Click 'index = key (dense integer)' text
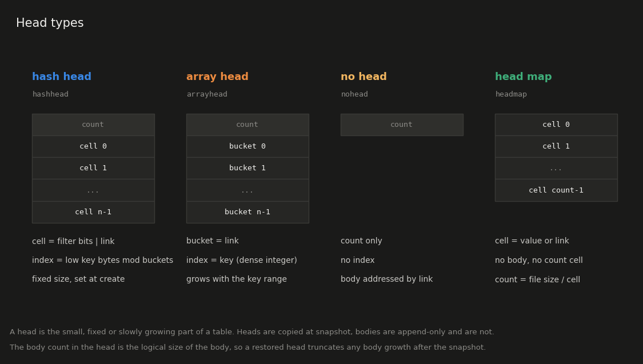643x364 pixels. click(x=242, y=261)
